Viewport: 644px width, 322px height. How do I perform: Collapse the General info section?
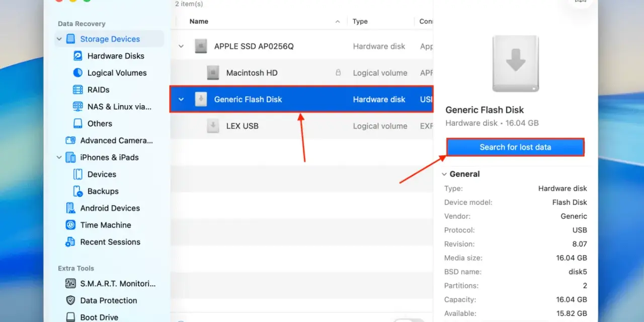coord(444,174)
